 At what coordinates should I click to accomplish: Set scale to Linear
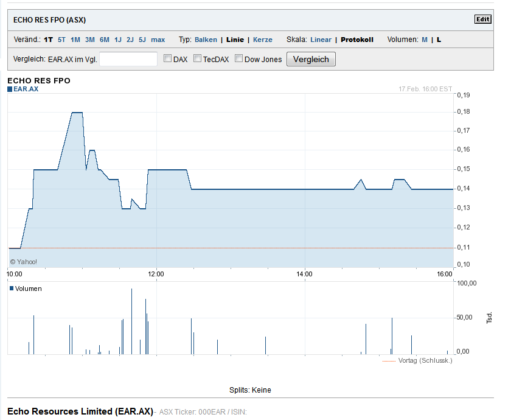tap(321, 40)
